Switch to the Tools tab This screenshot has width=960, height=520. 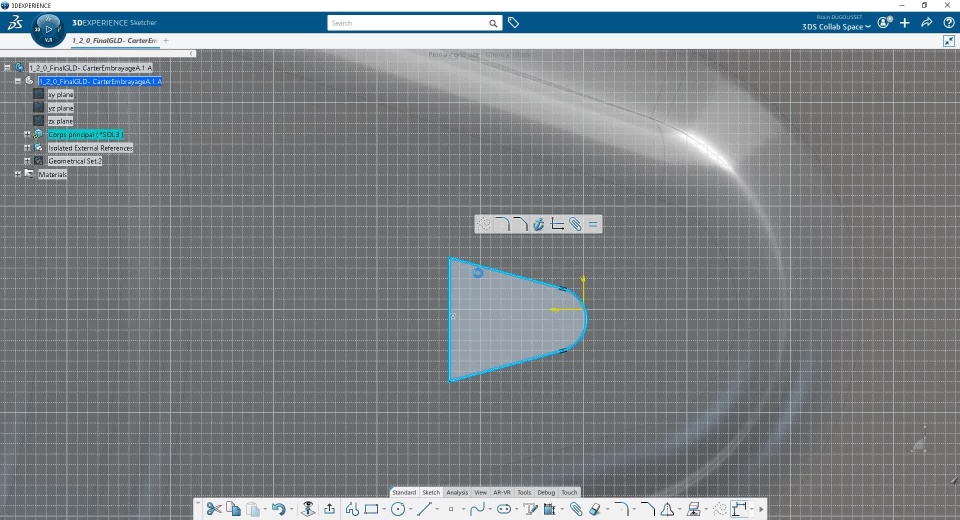(524, 492)
